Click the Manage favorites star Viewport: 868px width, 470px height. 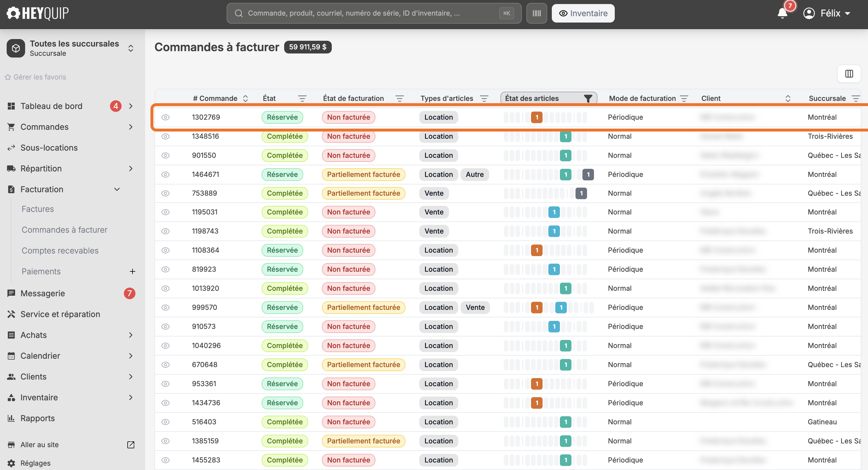click(x=8, y=77)
